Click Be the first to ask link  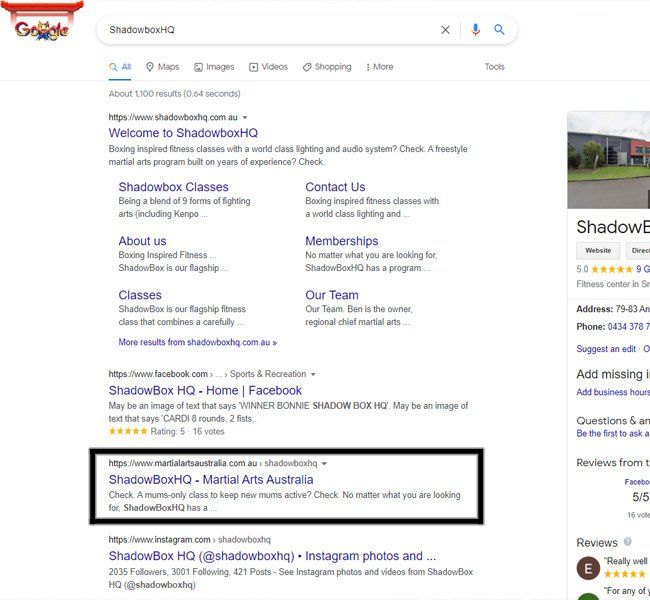click(613, 434)
